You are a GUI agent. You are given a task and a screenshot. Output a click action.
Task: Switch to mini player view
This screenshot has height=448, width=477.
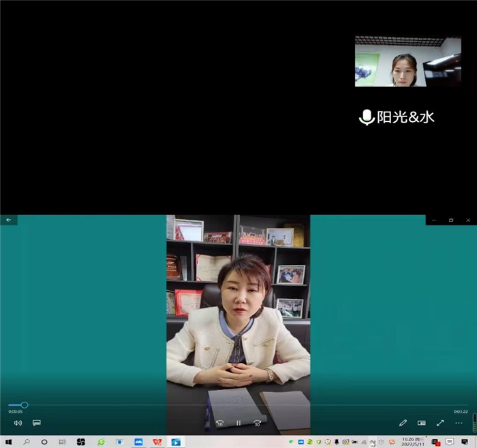422,423
